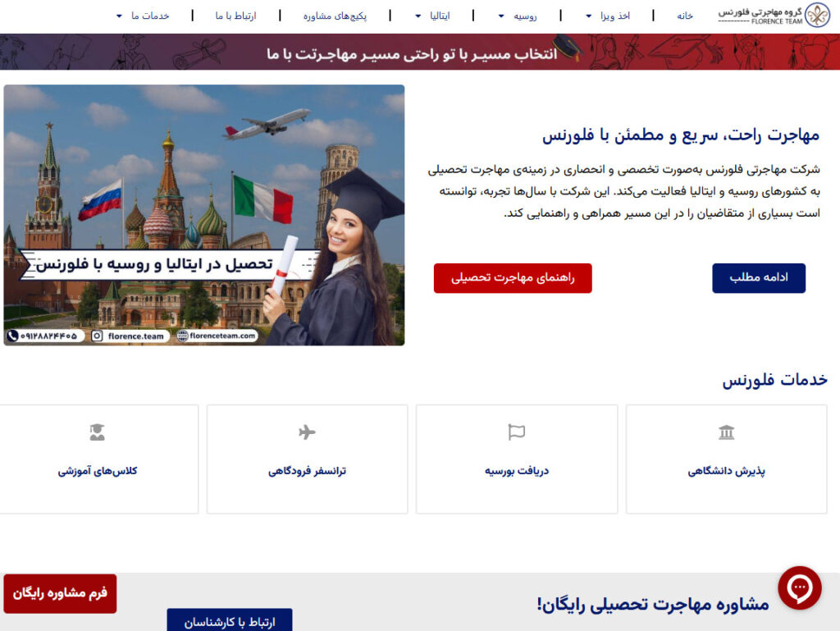Click the airplane transfer icon
This screenshot has width=840, height=631.
307,432
